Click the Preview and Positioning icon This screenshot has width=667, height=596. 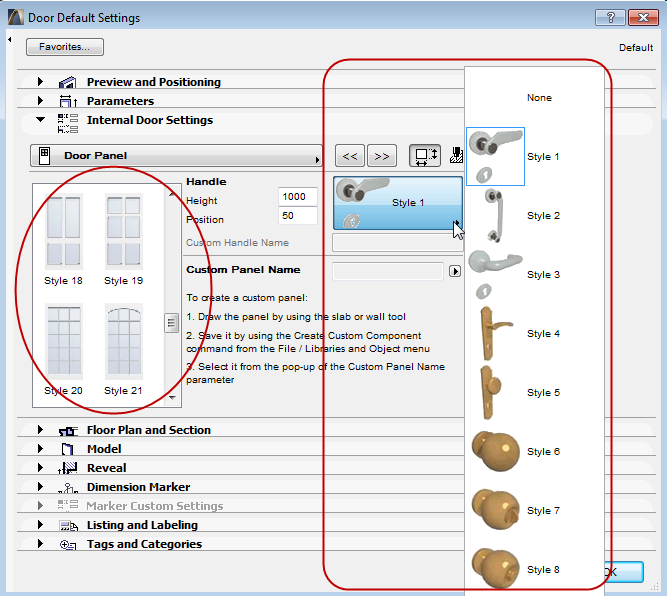(x=68, y=82)
